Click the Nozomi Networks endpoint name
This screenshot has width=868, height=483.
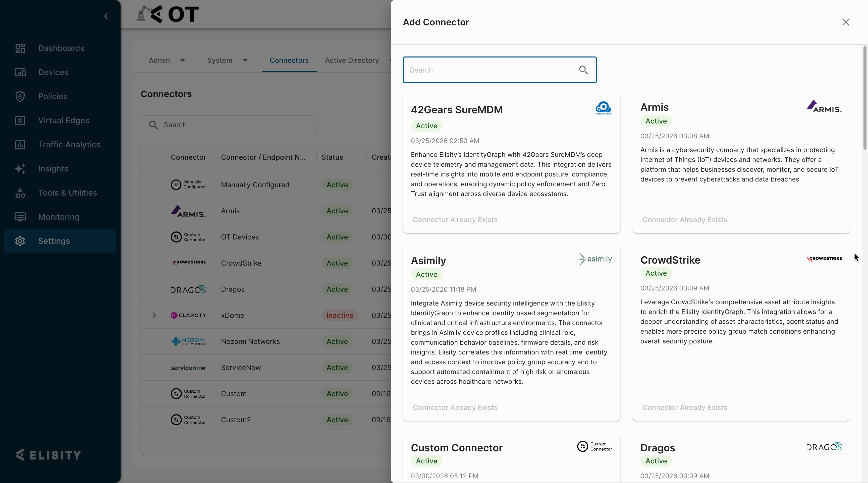click(250, 341)
